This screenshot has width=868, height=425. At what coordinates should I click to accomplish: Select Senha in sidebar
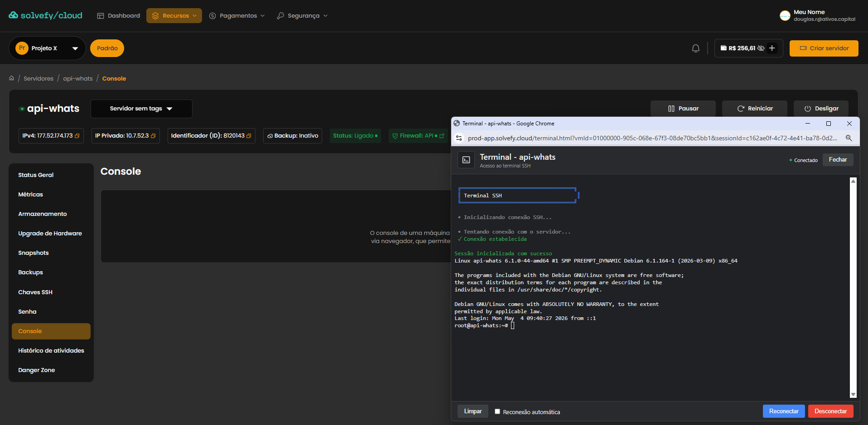pos(51,311)
